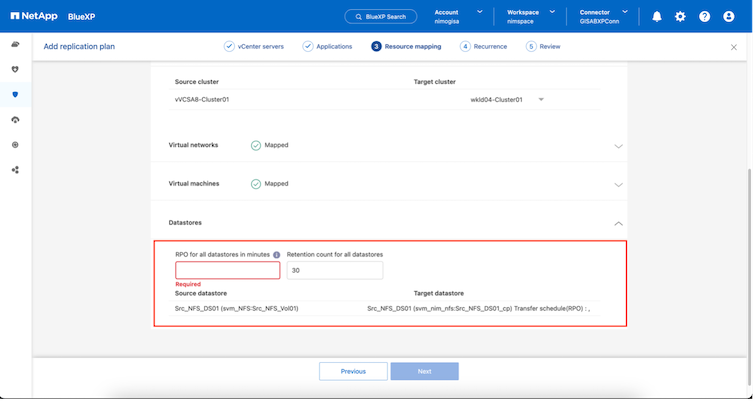The image size is (755, 401).
Task: Open the notifications bell icon
Action: (x=657, y=17)
